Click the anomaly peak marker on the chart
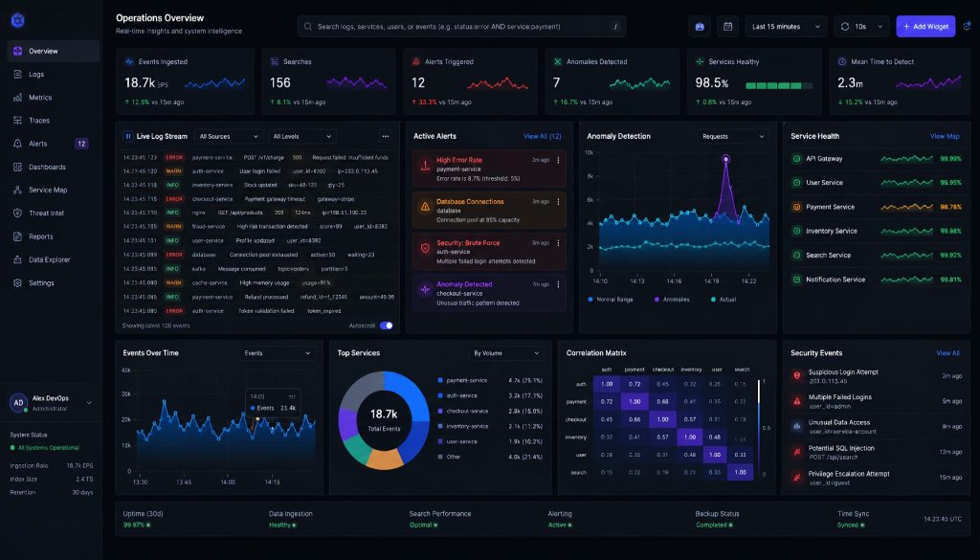Viewport: 980px width, 560px height. tap(725, 159)
